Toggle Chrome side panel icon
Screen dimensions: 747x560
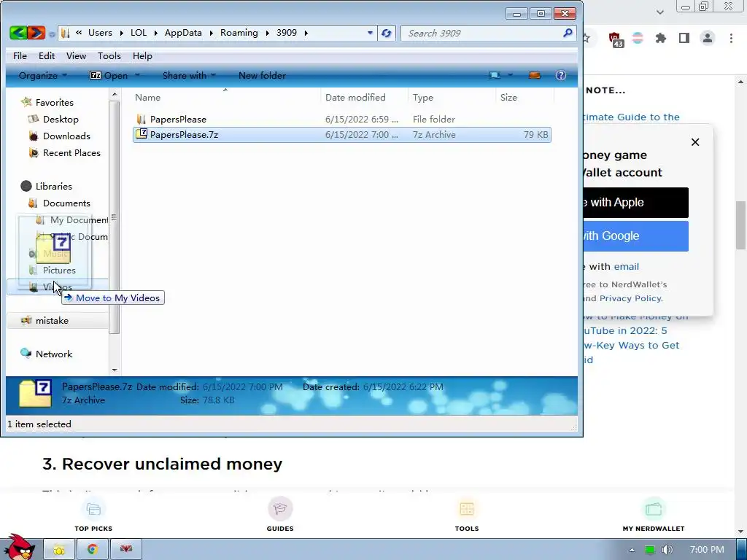pos(684,38)
